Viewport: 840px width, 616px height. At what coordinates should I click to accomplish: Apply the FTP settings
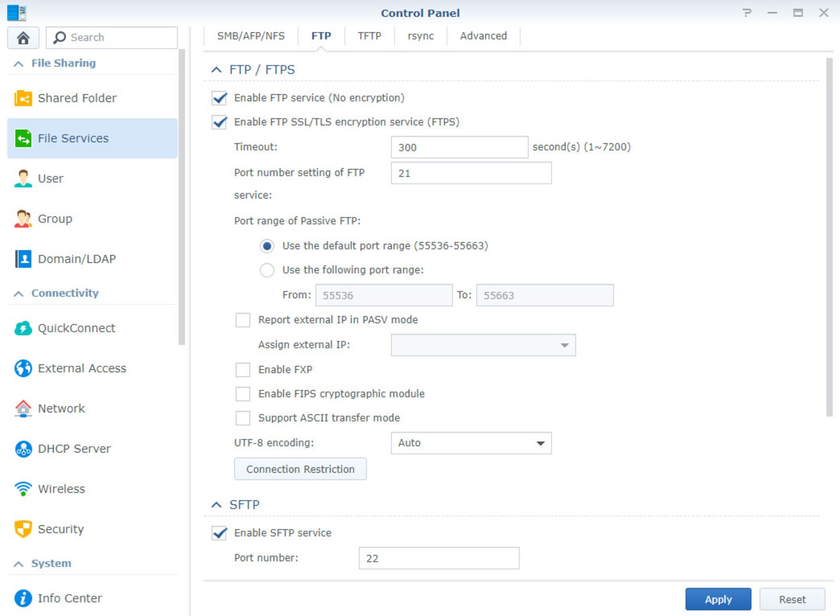point(718,599)
